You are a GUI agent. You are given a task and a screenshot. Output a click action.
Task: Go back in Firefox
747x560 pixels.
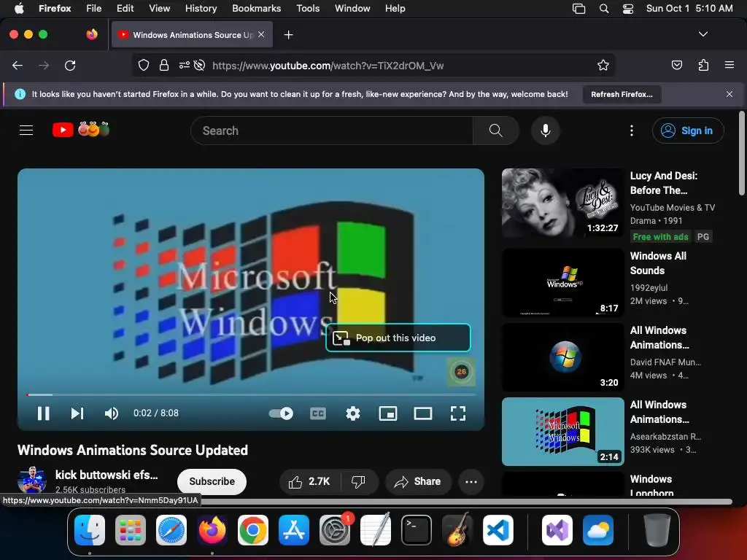point(18,65)
